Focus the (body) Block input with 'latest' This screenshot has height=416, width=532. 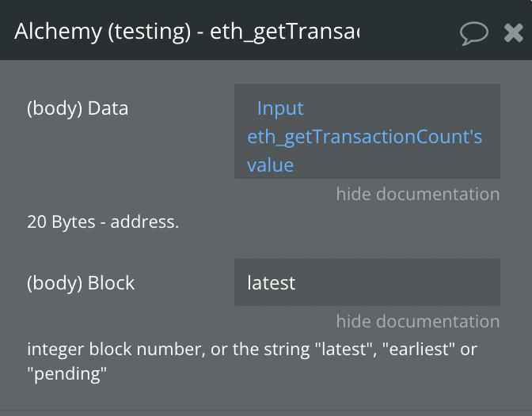pos(367,282)
